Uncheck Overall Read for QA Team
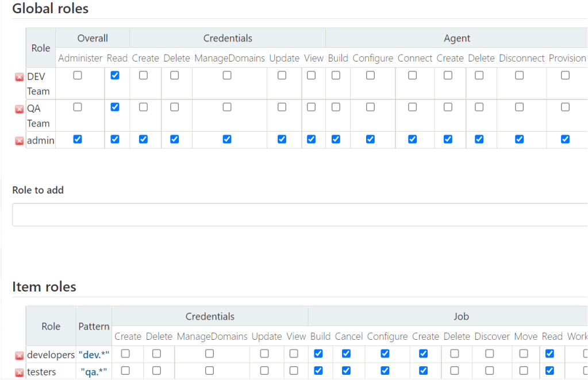 [x=115, y=107]
